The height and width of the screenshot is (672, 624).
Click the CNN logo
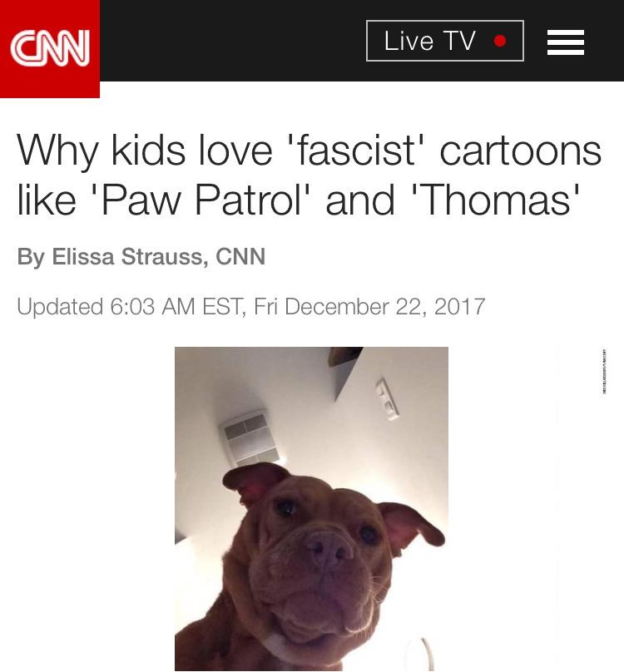pos(50,48)
